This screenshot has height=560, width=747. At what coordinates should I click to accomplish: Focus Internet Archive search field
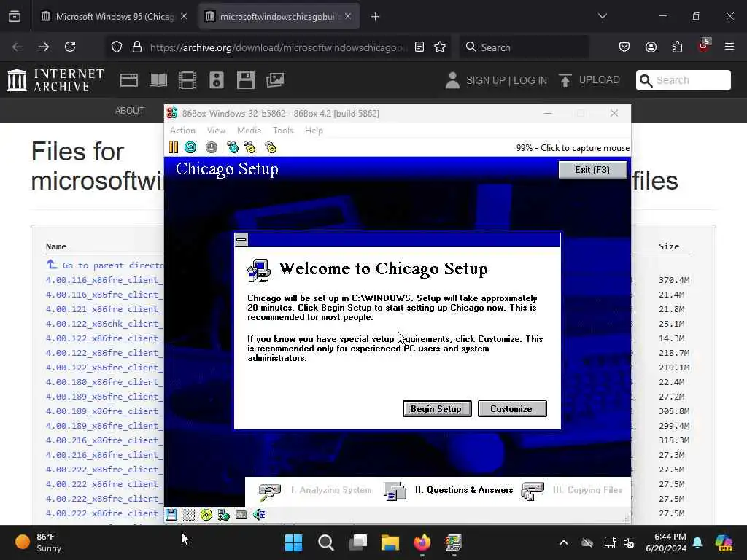[683, 80]
